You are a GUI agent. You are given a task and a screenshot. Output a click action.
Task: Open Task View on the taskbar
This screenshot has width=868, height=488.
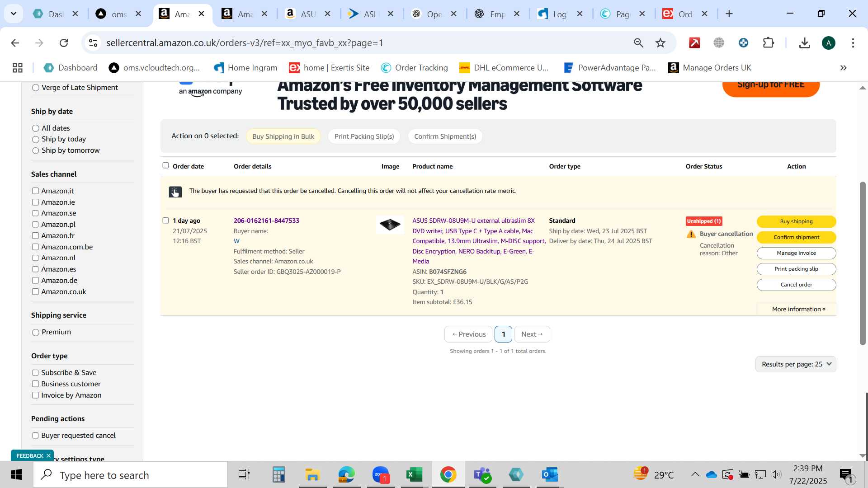coord(244,475)
